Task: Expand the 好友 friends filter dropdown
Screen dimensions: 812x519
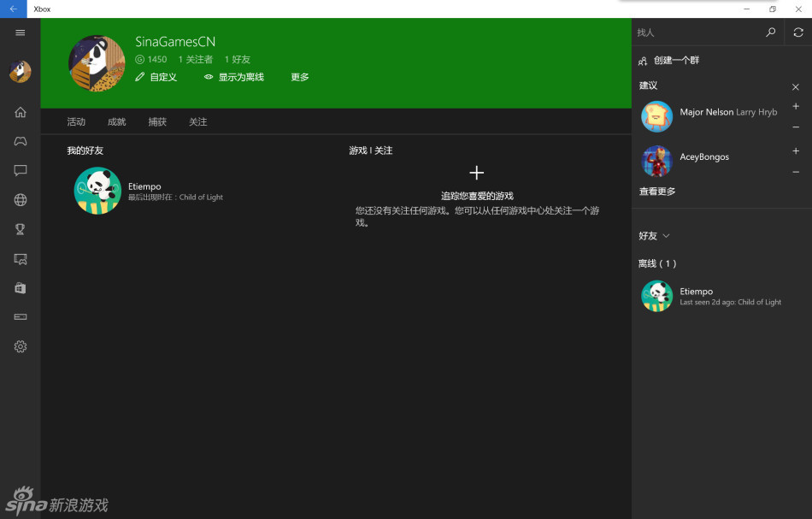Action: coord(654,236)
